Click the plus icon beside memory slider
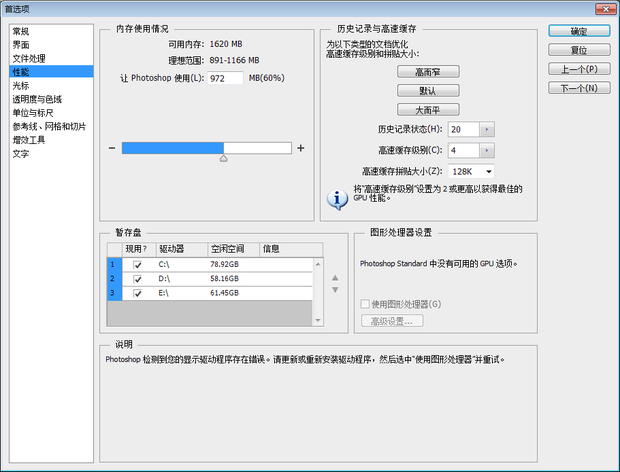 [300, 148]
